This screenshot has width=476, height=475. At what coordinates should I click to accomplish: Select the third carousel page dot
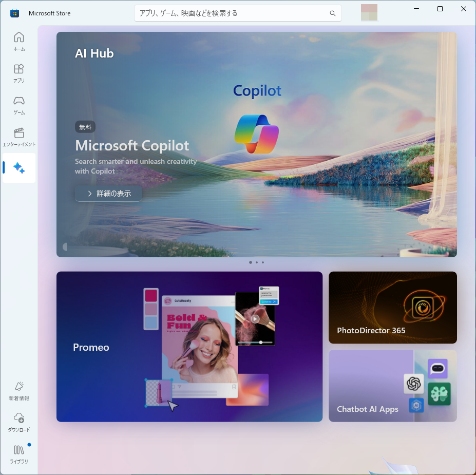(x=263, y=262)
